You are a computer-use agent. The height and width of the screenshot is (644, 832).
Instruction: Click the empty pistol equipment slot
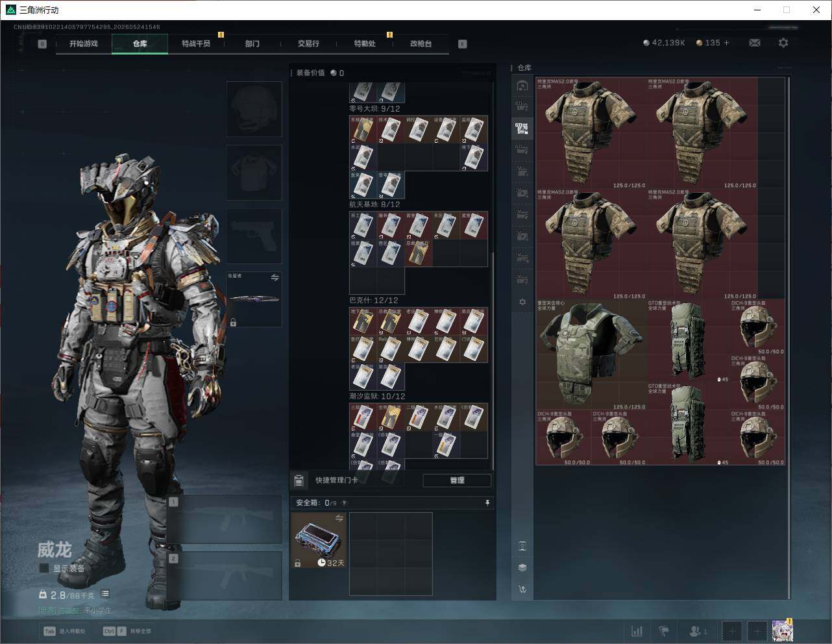(x=254, y=236)
